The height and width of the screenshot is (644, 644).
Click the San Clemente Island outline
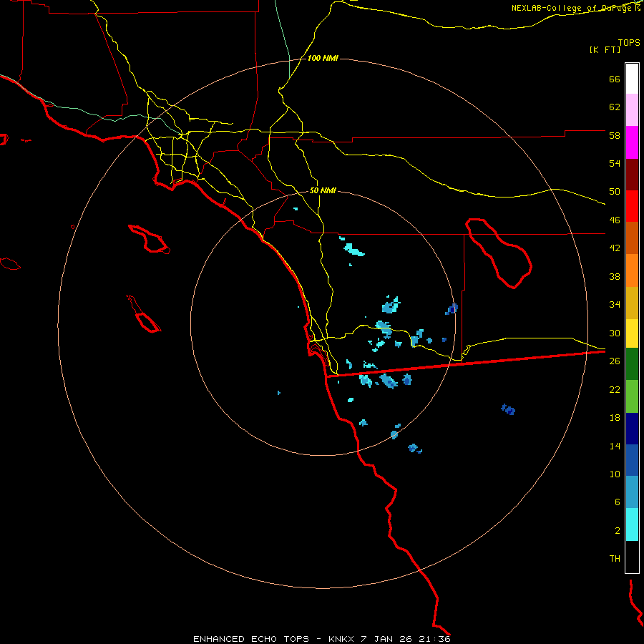(x=144, y=315)
